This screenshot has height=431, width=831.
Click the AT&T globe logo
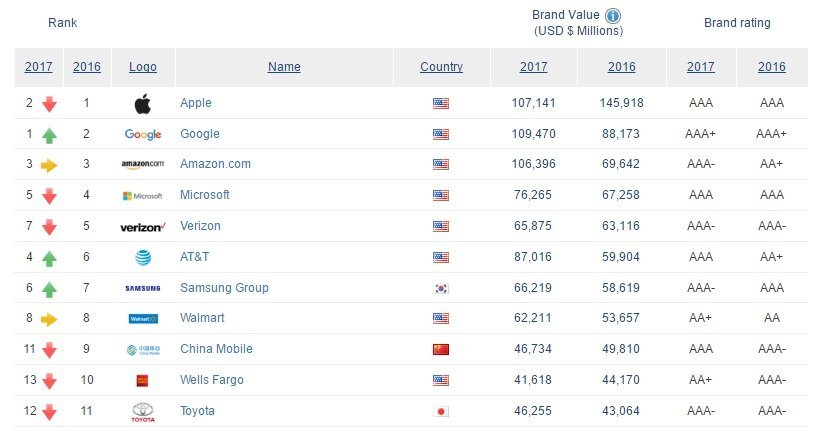pyautogui.click(x=142, y=257)
